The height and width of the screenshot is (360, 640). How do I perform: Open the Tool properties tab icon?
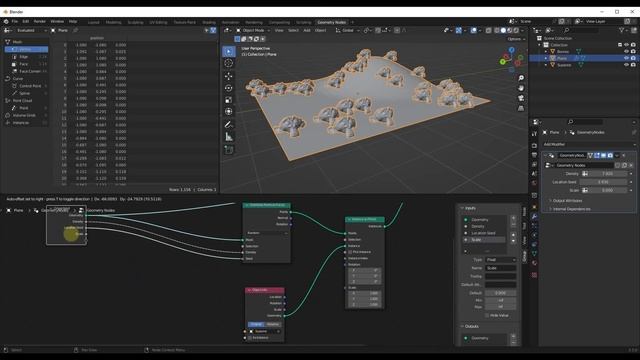[x=534, y=134]
